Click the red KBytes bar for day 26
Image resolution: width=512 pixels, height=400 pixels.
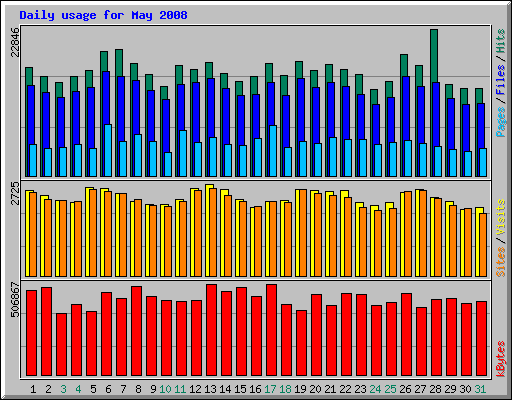[x=406, y=334]
